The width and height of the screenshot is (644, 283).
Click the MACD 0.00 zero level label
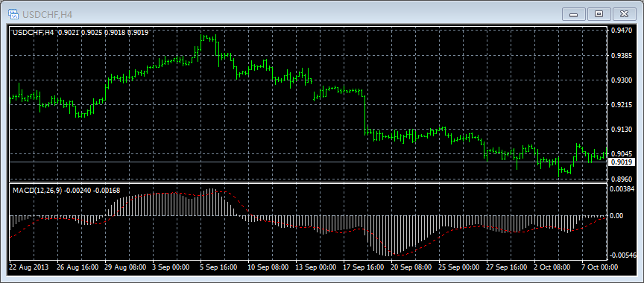pos(618,216)
